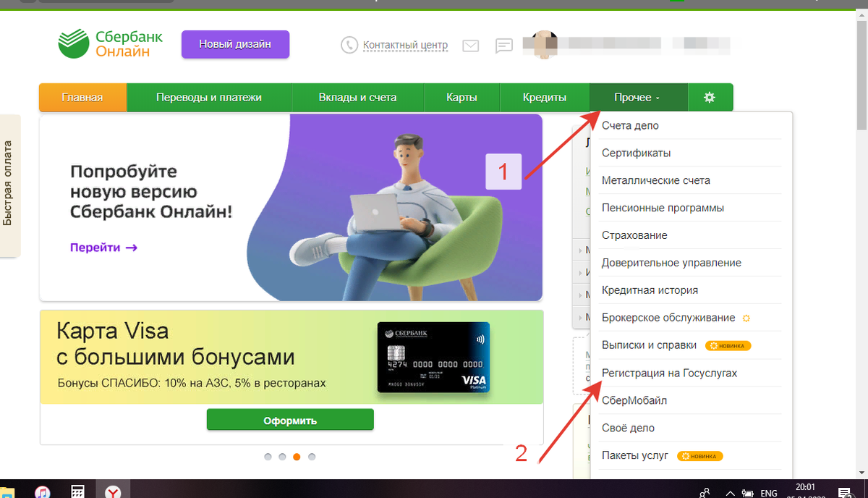Open Доверительное управление item
868x498 pixels.
(691, 263)
